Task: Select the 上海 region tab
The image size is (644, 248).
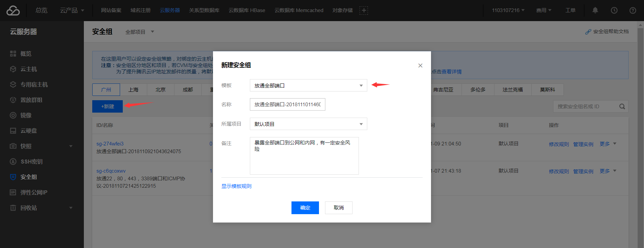Action: point(133,90)
